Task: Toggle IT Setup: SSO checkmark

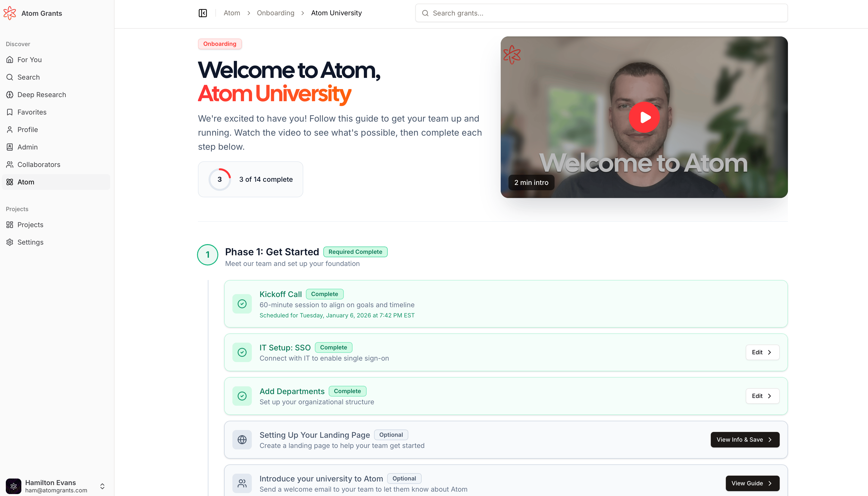Action: (x=242, y=352)
